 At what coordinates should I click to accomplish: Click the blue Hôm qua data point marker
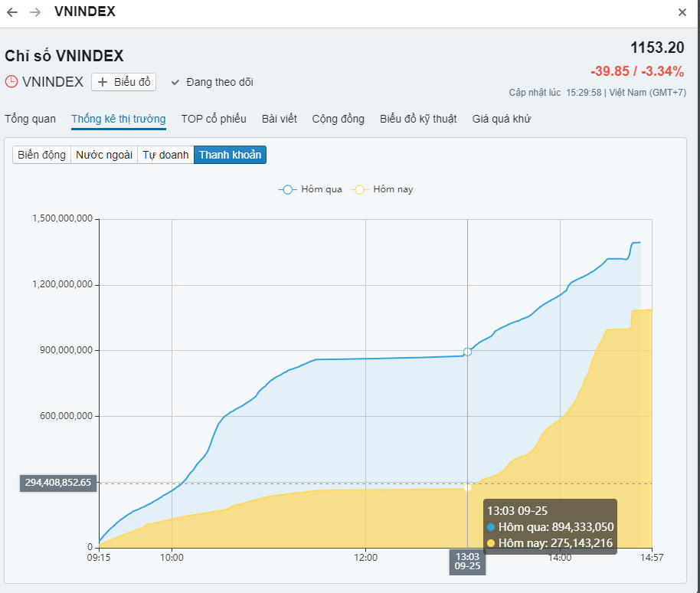467,352
